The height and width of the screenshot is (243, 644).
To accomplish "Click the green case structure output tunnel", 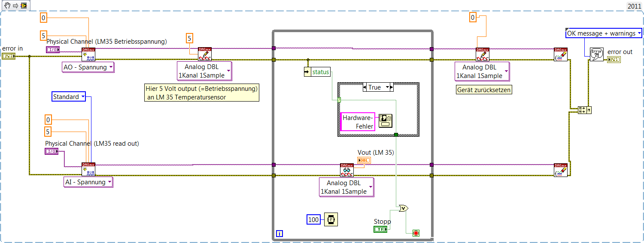I will (396, 135).
